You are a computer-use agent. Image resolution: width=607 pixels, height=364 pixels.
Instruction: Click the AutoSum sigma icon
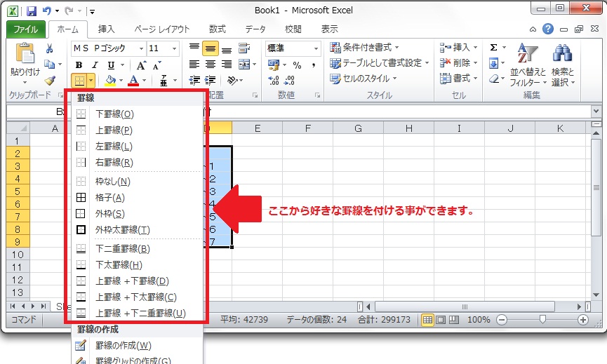(493, 48)
